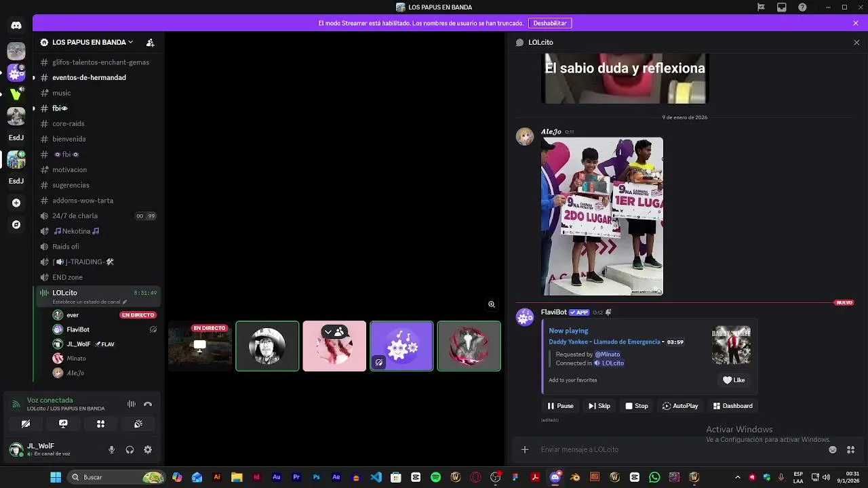This screenshot has height=488, width=868.
Task: Skip to the next song
Action: click(599, 406)
